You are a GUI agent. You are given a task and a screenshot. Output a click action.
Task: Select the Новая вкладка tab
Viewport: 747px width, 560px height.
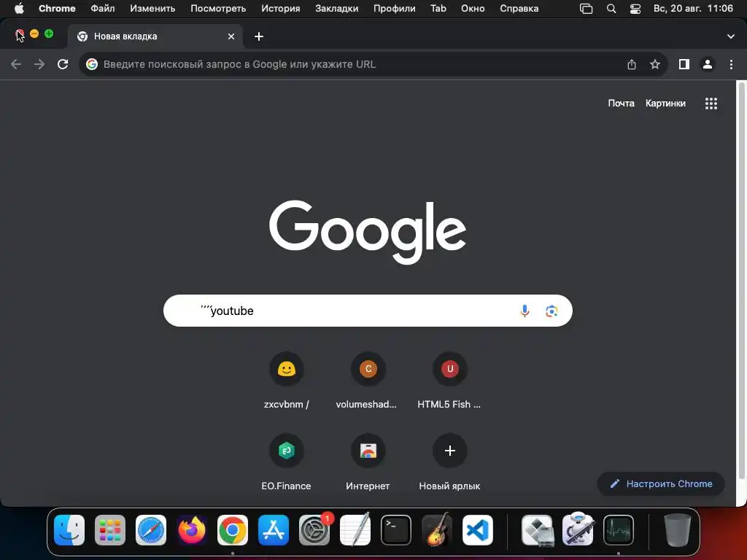[x=155, y=36]
